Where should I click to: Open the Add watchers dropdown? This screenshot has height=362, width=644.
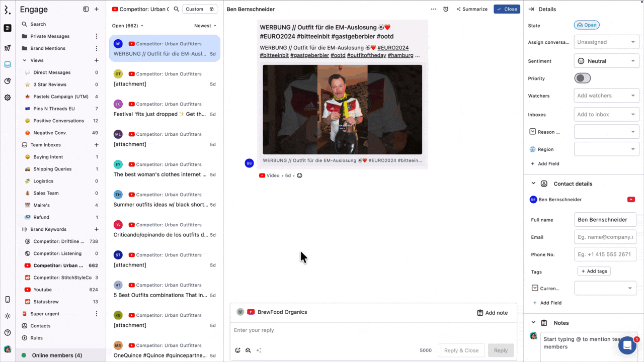(x=607, y=96)
